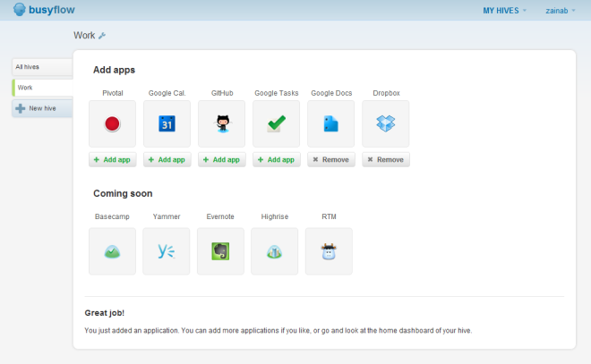Click the Google Cal. label
Viewport: 591px width, 364px height.
[x=167, y=93]
